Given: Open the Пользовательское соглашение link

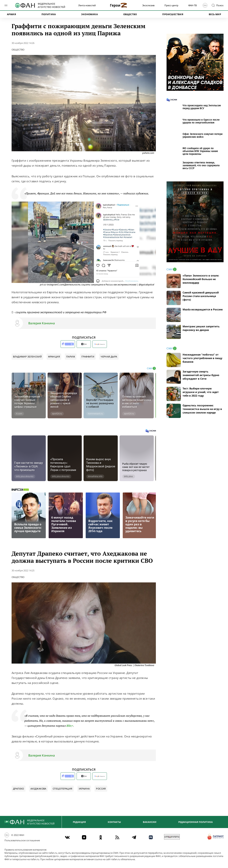Looking at the screenshot, I should [x=22, y=840].
